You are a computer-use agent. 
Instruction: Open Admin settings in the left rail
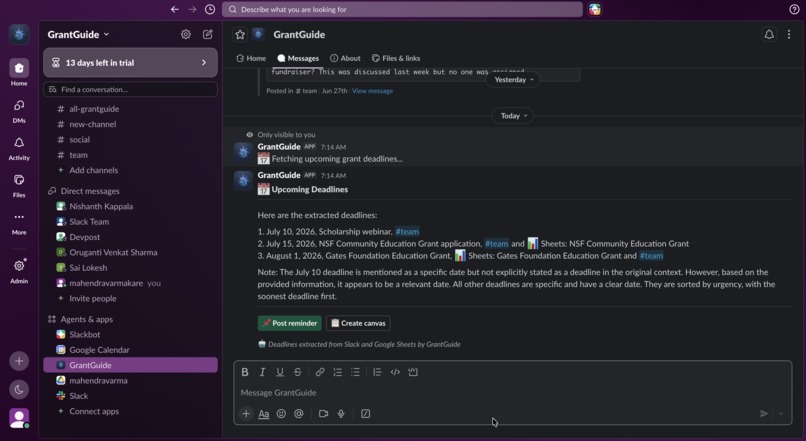pyautogui.click(x=19, y=270)
